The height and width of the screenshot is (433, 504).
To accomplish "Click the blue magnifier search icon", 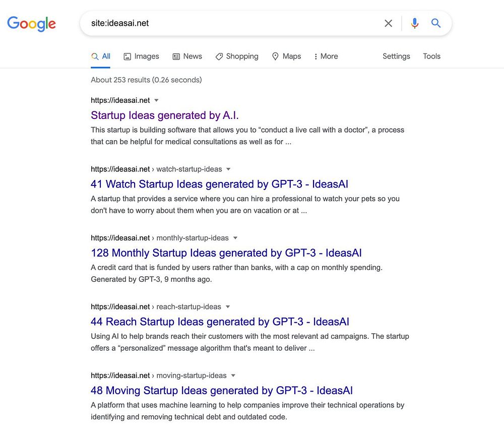I will click(436, 23).
